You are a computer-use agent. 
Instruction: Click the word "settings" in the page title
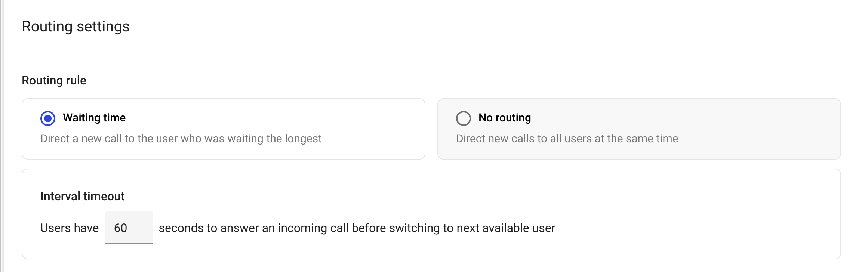point(103,27)
